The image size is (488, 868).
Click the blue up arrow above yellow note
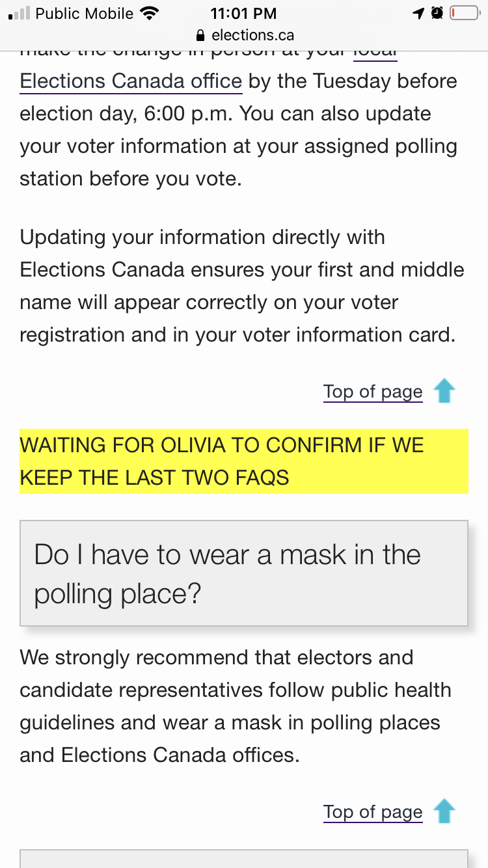(x=444, y=392)
